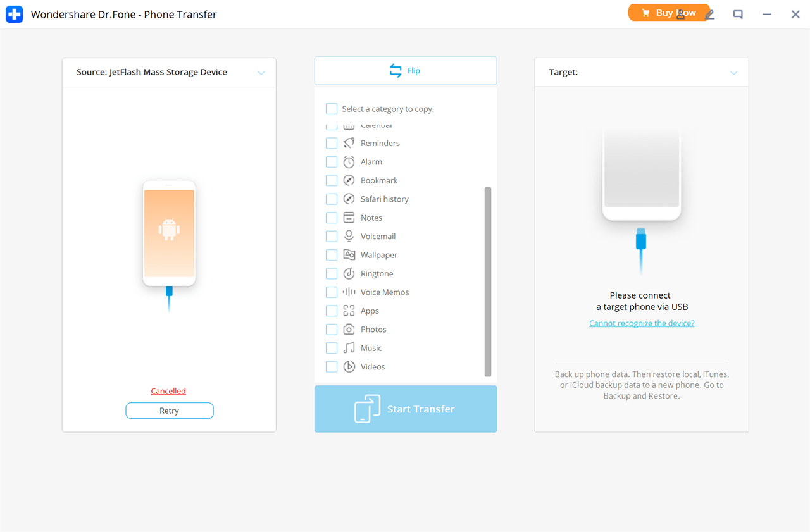The width and height of the screenshot is (810, 532).
Task: Click the Bookmark compass icon
Action: (x=349, y=180)
